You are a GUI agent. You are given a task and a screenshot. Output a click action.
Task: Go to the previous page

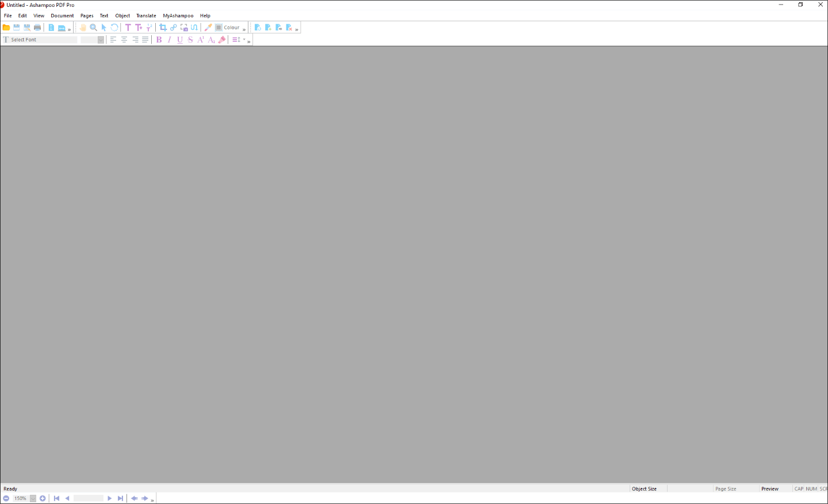(x=67, y=498)
